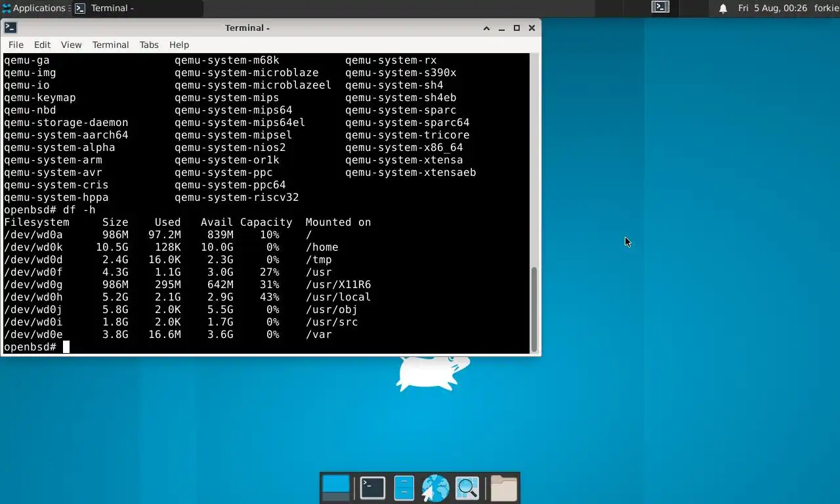Click the terminal vertical scrollbar thumb
The image size is (840, 504).
click(534, 308)
